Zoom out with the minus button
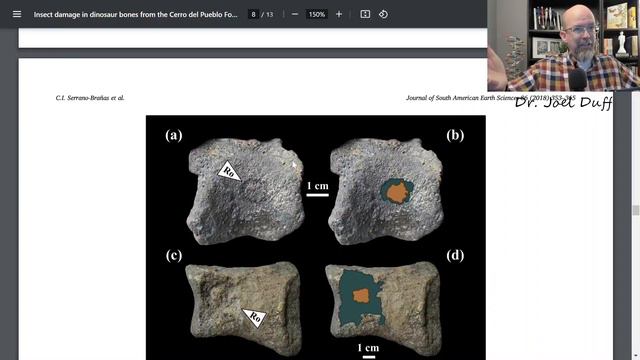Viewport: 640px width, 360px height. (295, 14)
